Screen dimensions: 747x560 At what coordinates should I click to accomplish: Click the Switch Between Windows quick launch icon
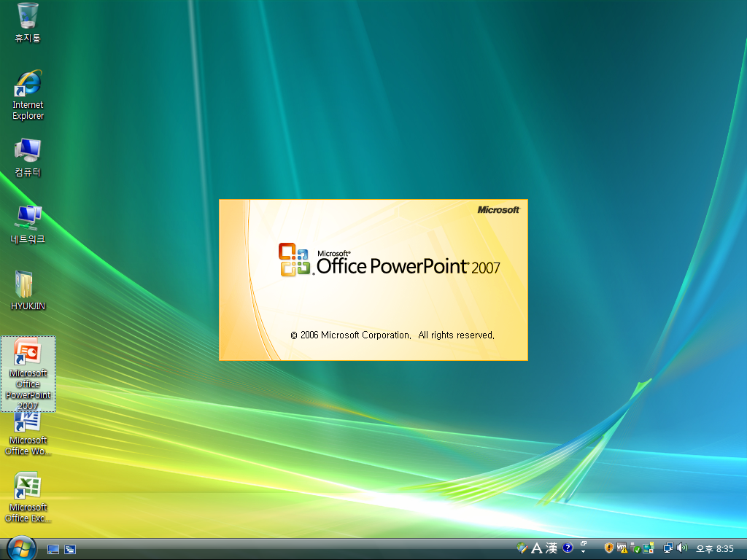70,550
